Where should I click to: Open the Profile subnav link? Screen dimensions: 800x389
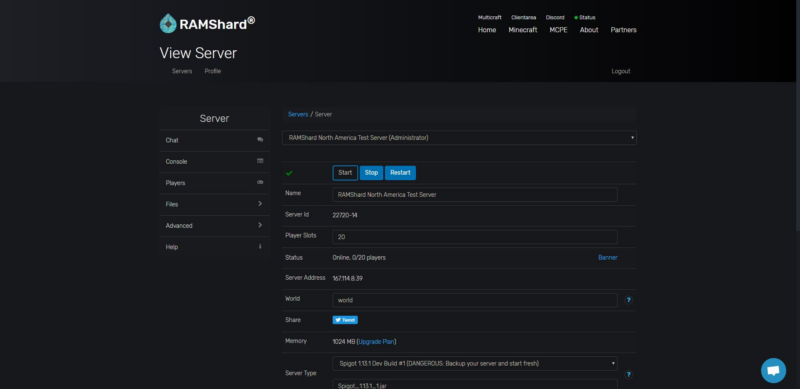213,71
